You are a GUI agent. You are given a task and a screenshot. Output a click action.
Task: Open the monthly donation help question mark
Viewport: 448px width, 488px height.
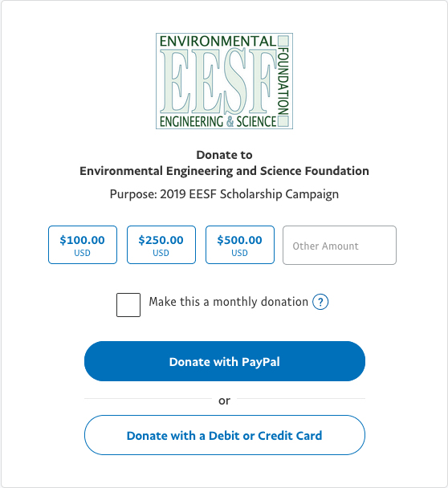[x=320, y=302]
